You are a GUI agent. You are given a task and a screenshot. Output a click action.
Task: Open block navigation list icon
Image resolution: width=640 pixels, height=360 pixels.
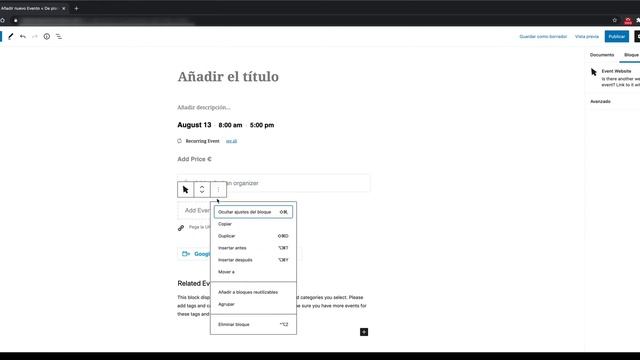point(59,36)
